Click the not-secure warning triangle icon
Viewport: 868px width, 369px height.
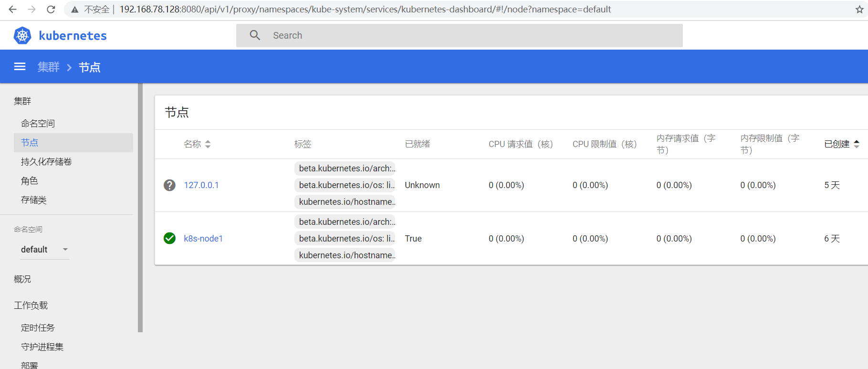pyautogui.click(x=75, y=10)
